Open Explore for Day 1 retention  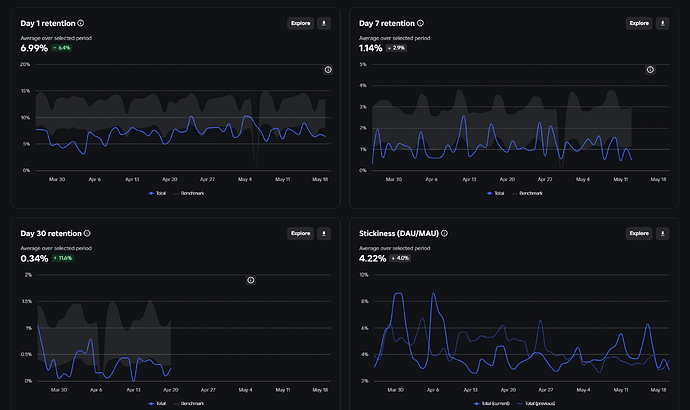pyautogui.click(x=301, y=23)
